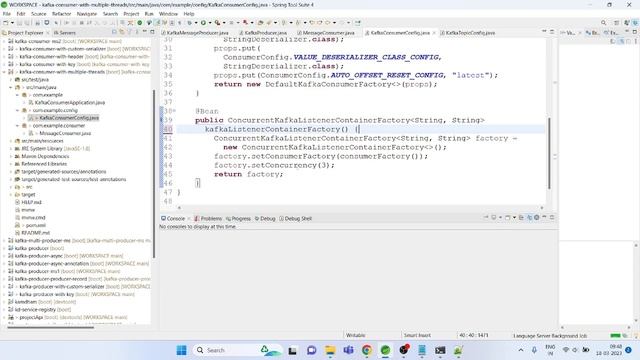Select the kafka-multi-producer-ms project
The height and width of the screenshot is (360, 640).
point(42,241)
